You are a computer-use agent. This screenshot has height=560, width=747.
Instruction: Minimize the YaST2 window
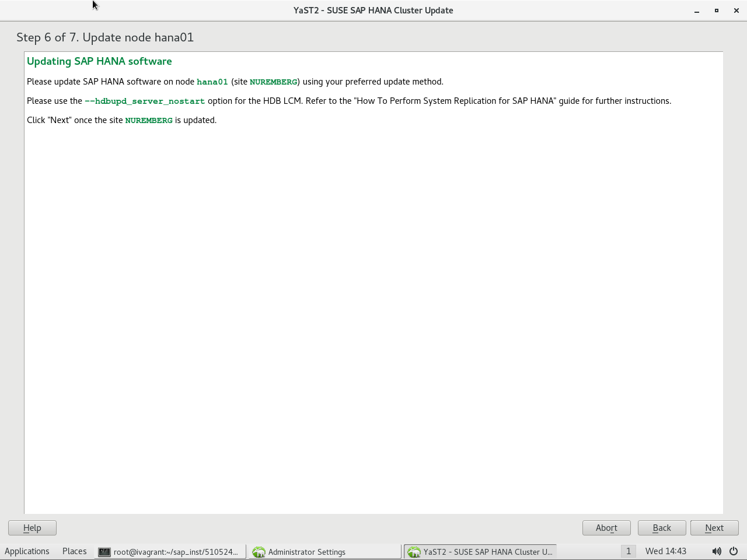(697, 10)
